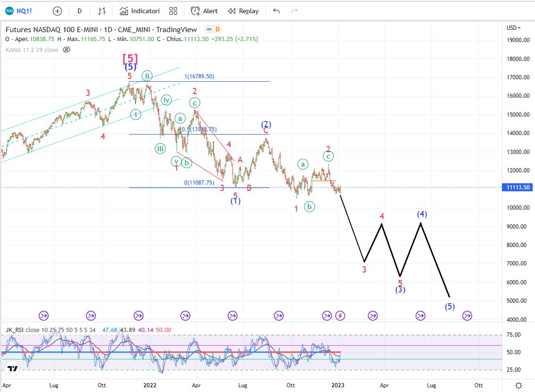
Task: Select the pink [5] wave label
Action: [130, 59]
